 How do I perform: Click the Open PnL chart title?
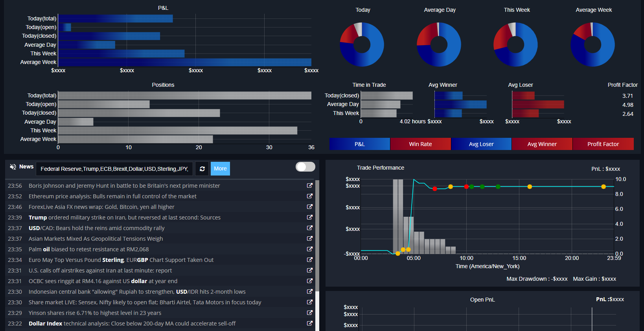(x=482, y=300)
